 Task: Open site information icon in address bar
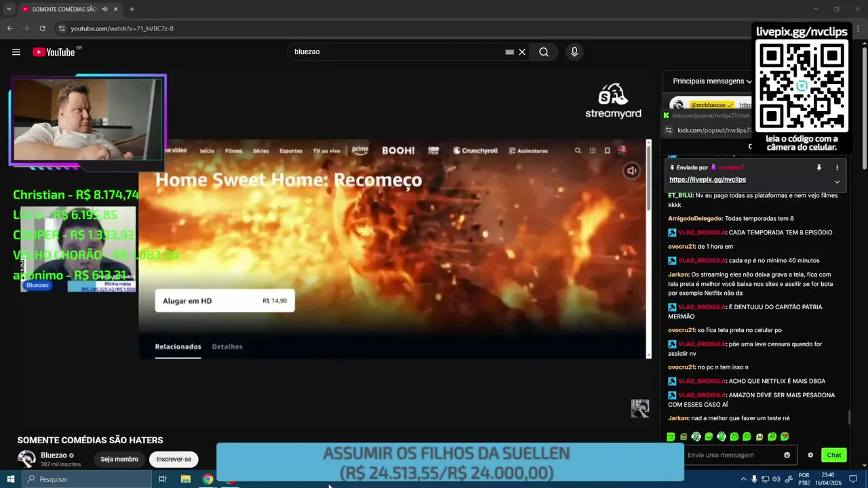(x=62, y=28)
